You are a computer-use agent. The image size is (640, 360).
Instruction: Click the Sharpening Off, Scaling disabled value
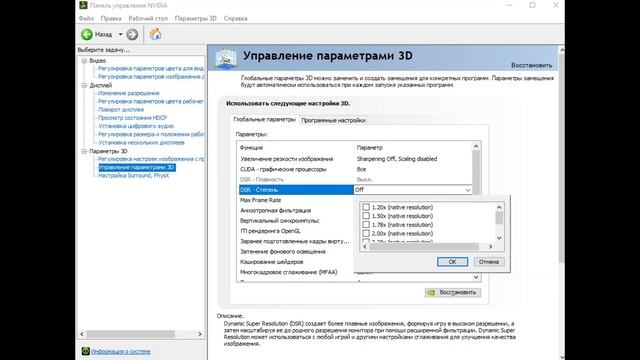[397, 159]
